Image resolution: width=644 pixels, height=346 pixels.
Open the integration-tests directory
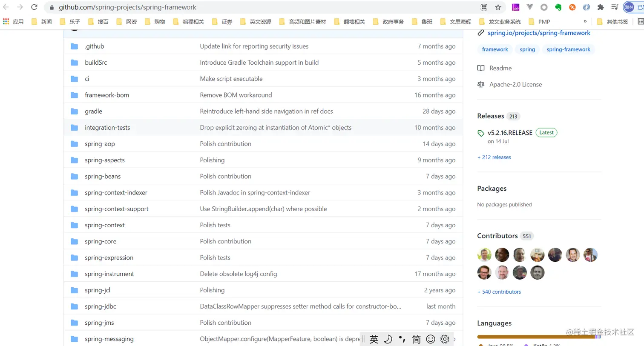[x=107, y=128]
